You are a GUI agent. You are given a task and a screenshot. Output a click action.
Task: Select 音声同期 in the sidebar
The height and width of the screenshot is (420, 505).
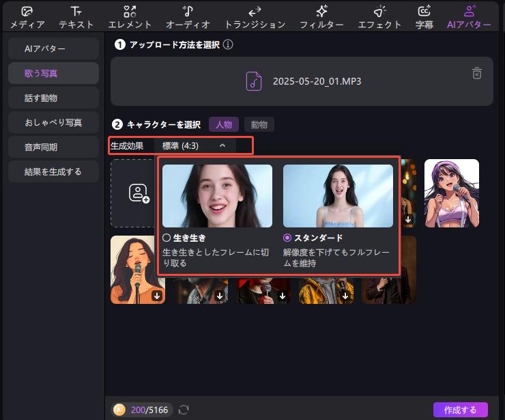tap(53, 147)
